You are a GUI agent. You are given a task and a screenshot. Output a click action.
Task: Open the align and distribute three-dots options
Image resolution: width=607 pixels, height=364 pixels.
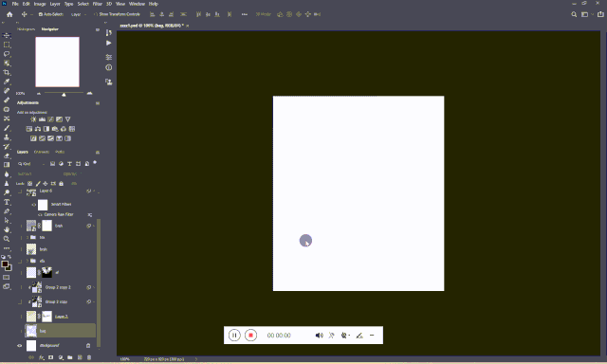click(245, 14)
